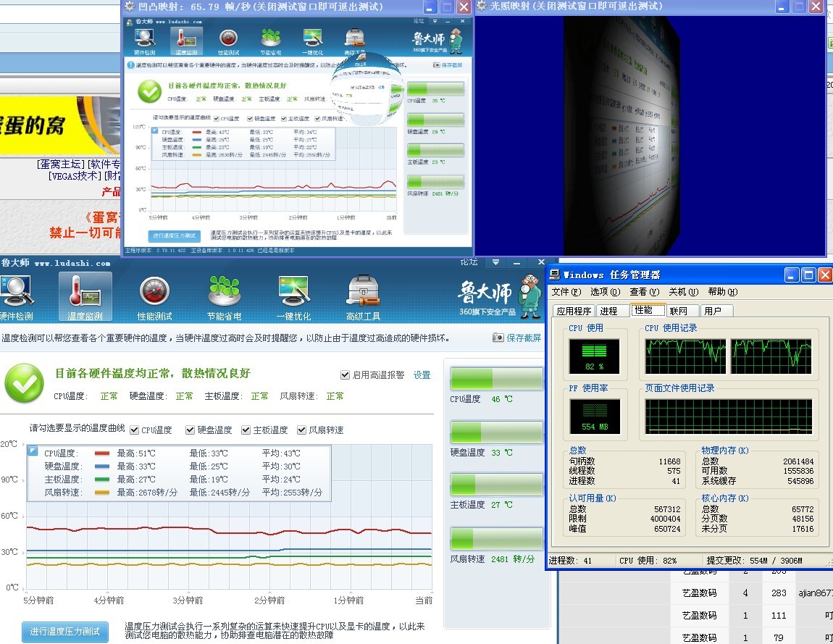
Task: Open the 硬件检测 hardware detection icon in 鲁大师
Action: 17,298
